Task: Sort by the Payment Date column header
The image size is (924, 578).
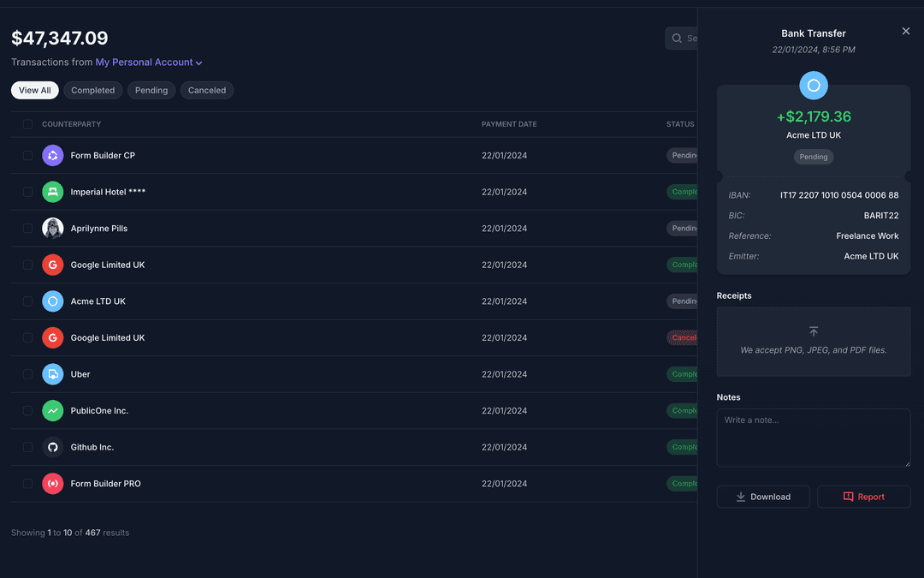Action: pyautogui.click(x=509, y=124)
